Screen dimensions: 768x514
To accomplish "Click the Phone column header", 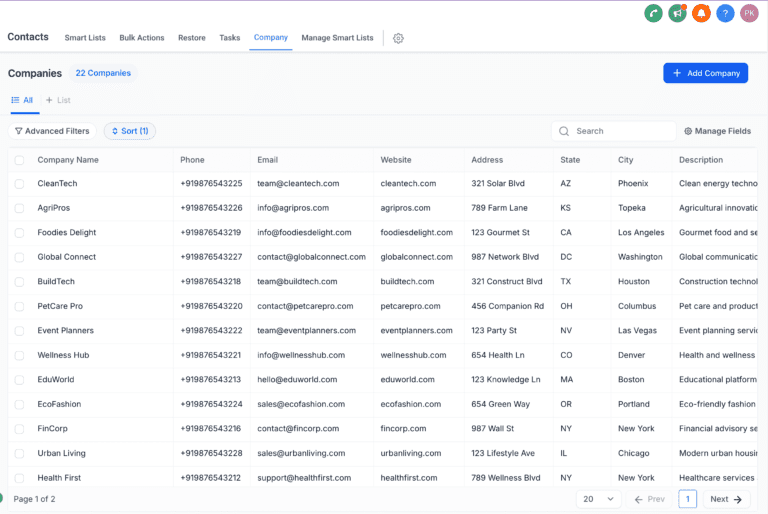I will (192, 160).
